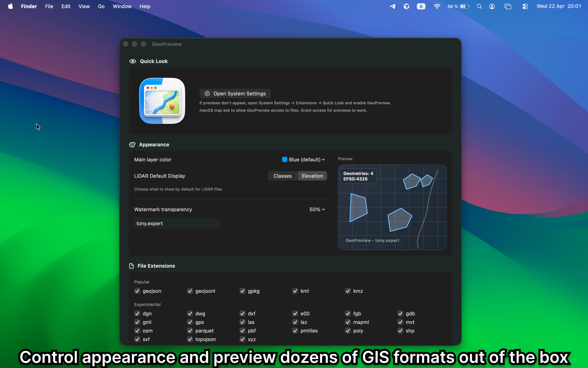Toggle the gdb checkbox
The height and width of the screenshot is (368, 588).
(400, 313)
